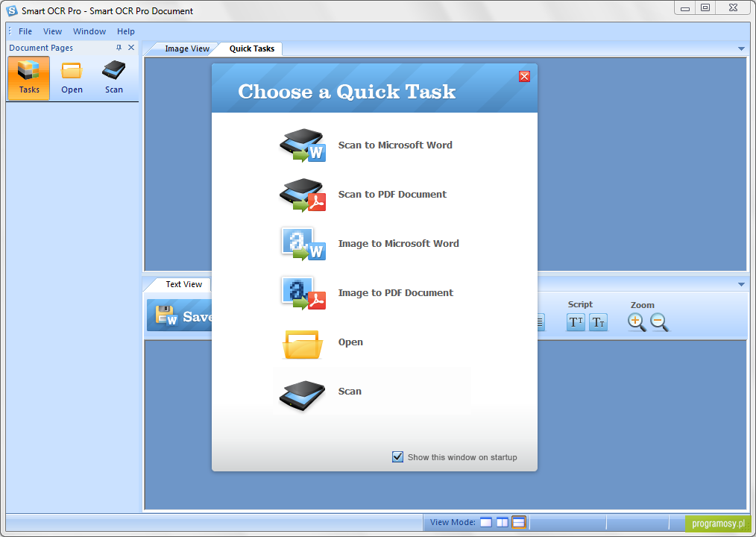Close the Choose a Quick Task dialog
Screen dimensions: 756x537
click(x=525, y=76)
